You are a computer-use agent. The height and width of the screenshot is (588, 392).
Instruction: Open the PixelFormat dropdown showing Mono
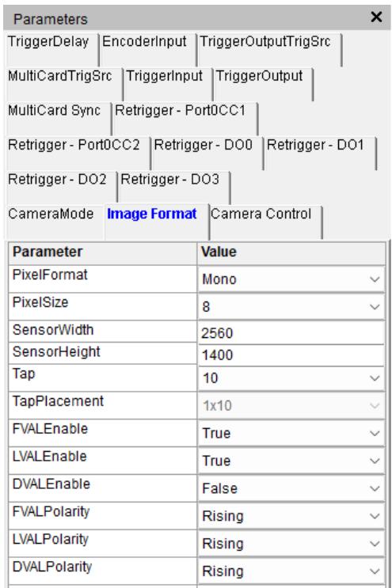[291, 279]
